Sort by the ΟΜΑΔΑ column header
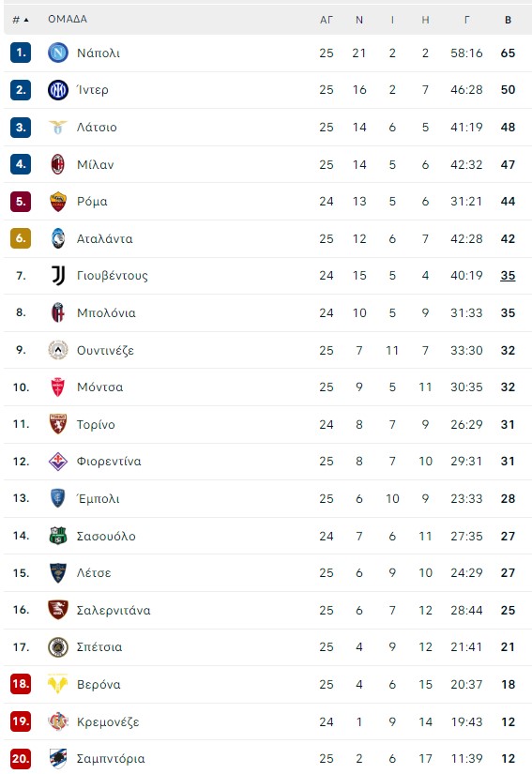 click(68, 20)
